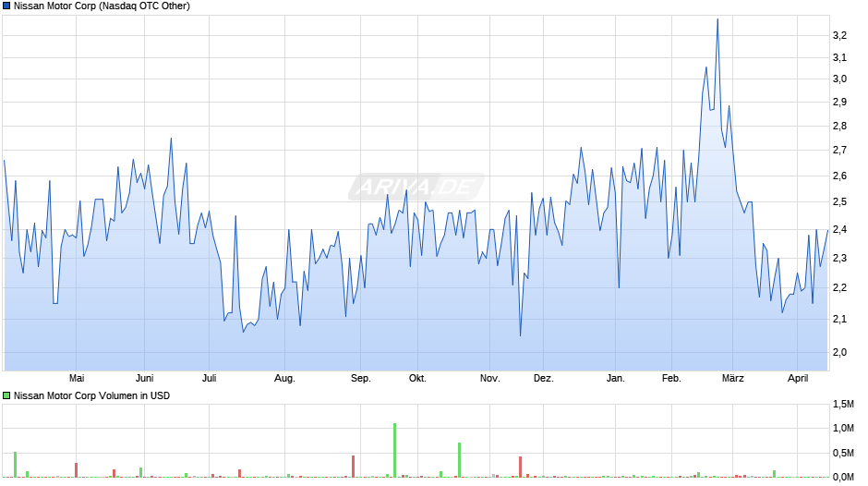Click the 'Juni' month label
The width and height of the screenshot is (868, 486).
pos(144,378)
